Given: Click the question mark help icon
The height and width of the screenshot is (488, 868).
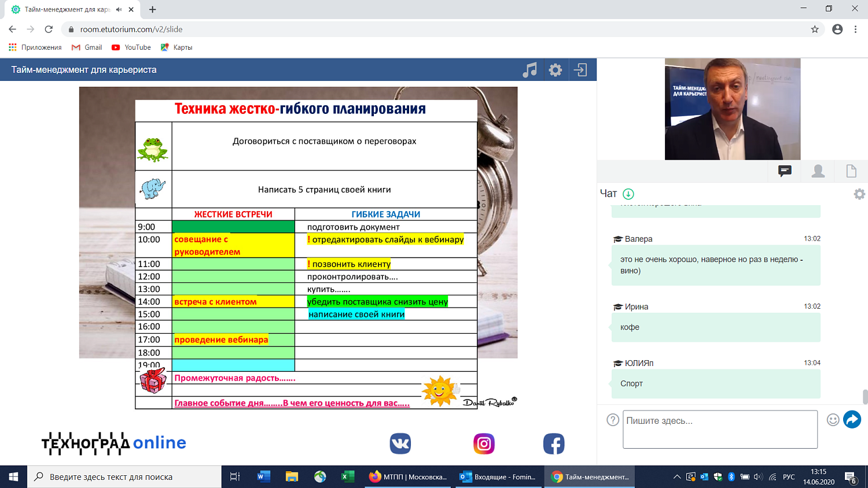Looking at the screenshot, I should tap(613, 420).
